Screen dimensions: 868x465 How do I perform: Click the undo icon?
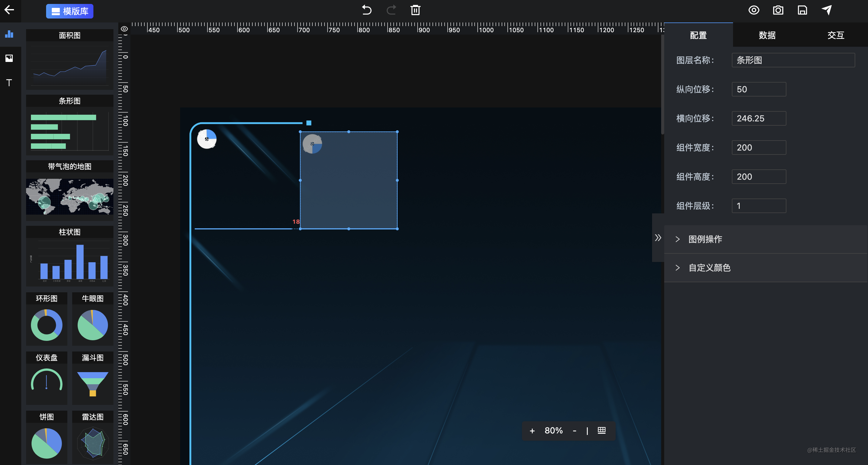pyautogui.click(x=367, y=10)
